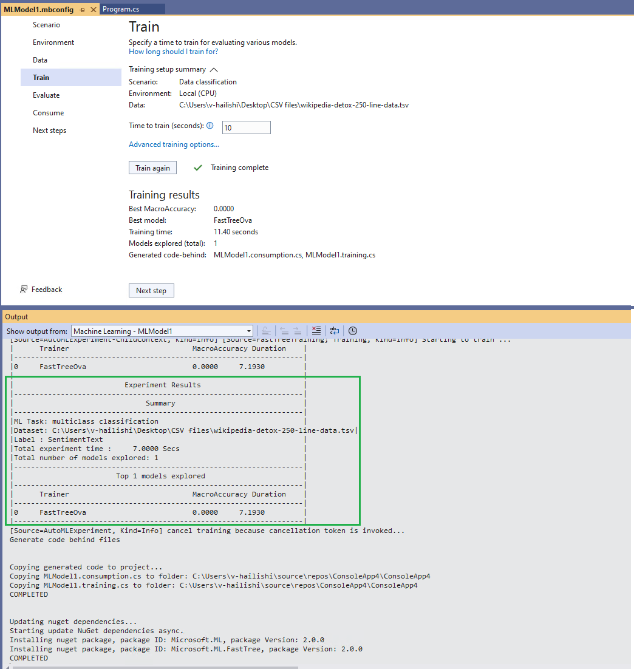Show timestamps in the Output window
Image resolution: width=634 pixels, height=672 pixels.
point(352,330)
